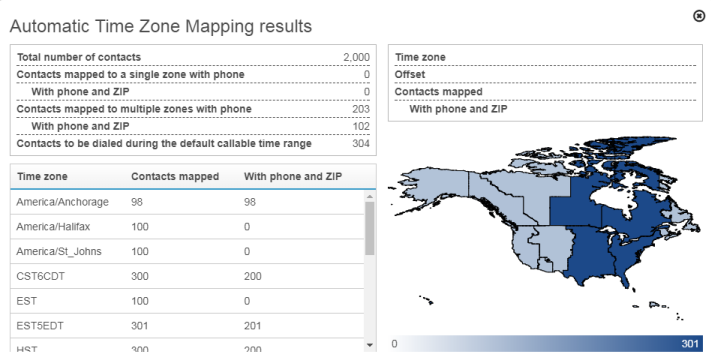Select the CST6CDT row
711x360 pixels.
click(x=187, y=276)
